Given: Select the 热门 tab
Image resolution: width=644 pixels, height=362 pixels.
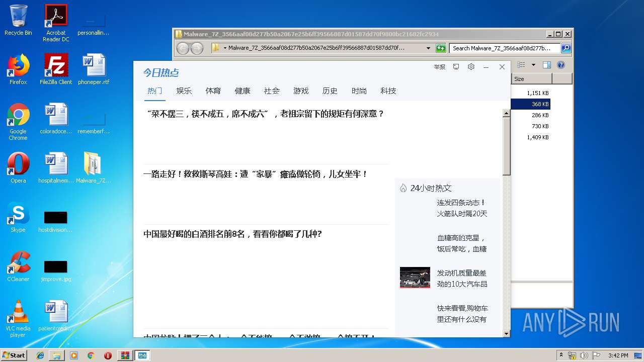Looking at the screenshot, I should tap(155, 91).
